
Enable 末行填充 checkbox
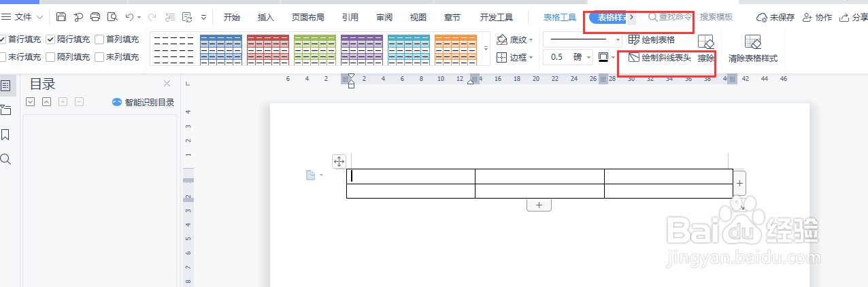point(3,57)
